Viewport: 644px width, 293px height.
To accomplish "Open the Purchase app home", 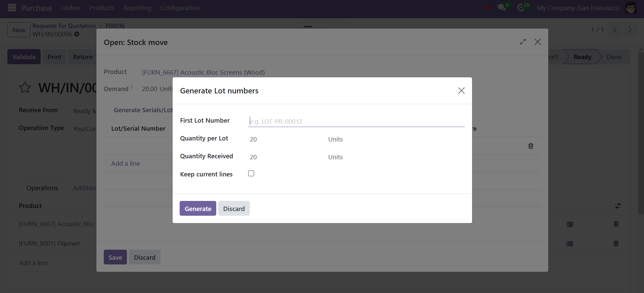I will coord(37,8).
